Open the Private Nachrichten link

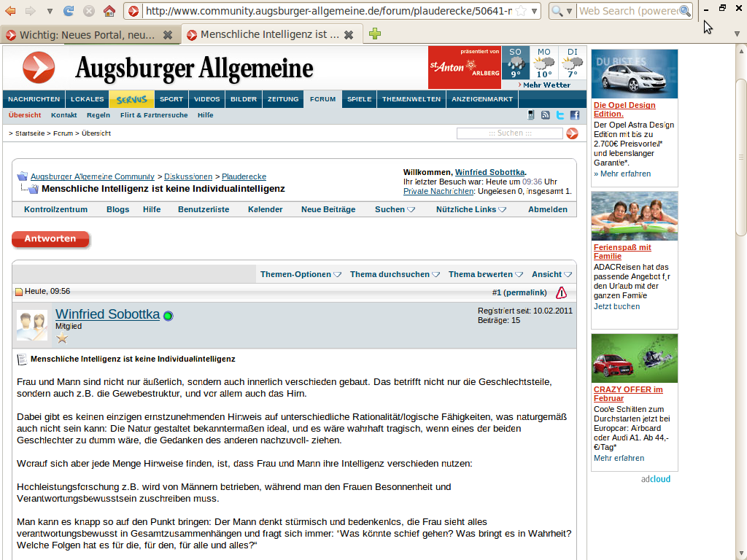[x=438, y=191]
